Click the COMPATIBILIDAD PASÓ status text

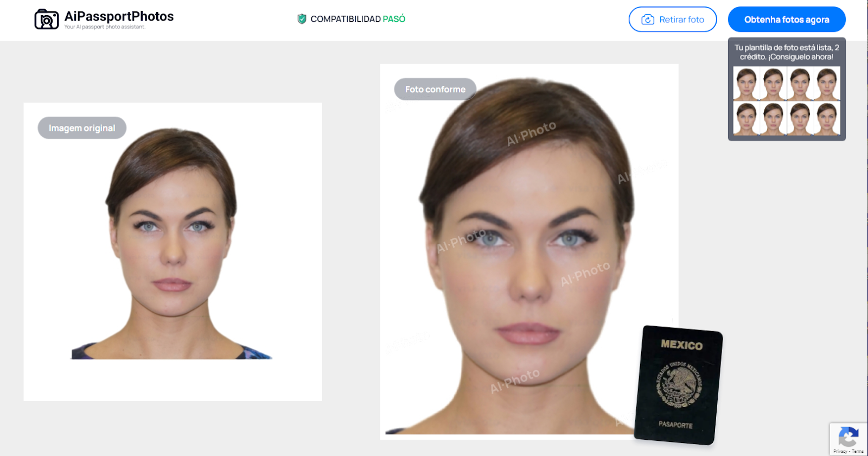point(358,19)
